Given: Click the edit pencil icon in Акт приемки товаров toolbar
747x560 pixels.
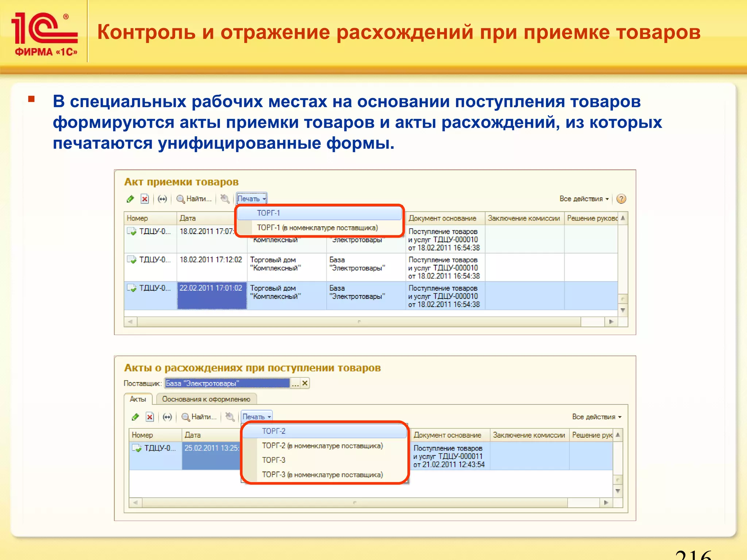Looking at the screenshot, I should 130,199.
